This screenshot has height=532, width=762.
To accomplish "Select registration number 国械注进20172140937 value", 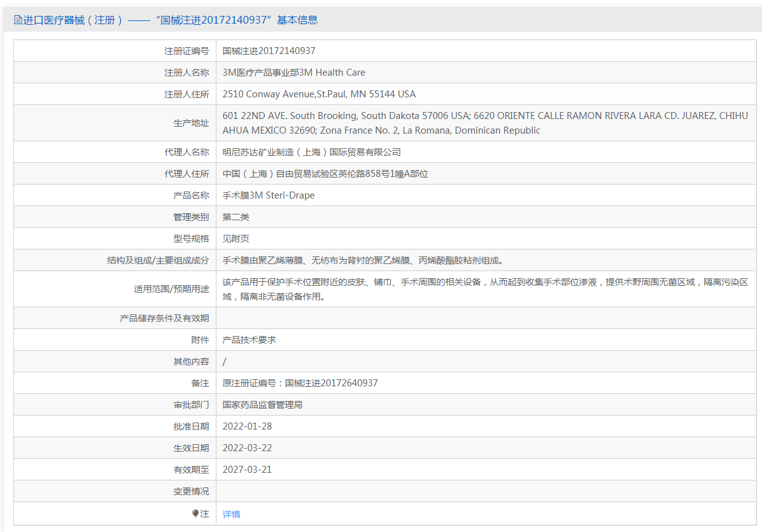I will tap(269, 51).
